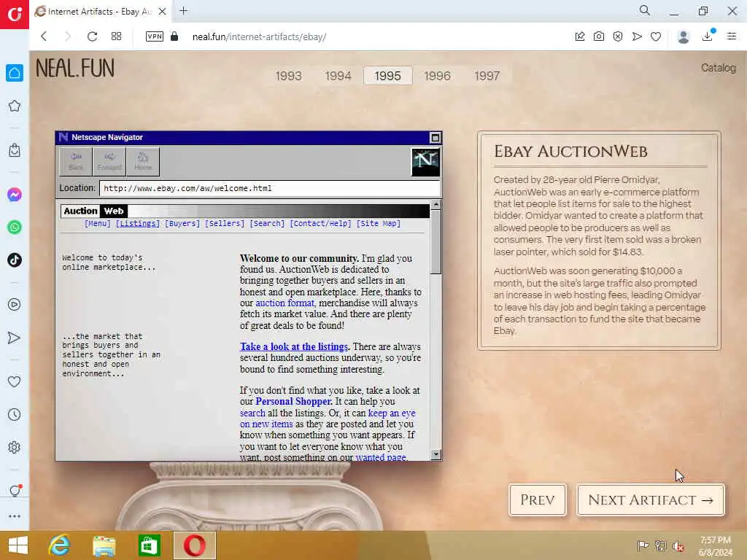The width and height of the screenshot is (747, 560).
Task: Select the 1993 year tab
Action: 289,76
